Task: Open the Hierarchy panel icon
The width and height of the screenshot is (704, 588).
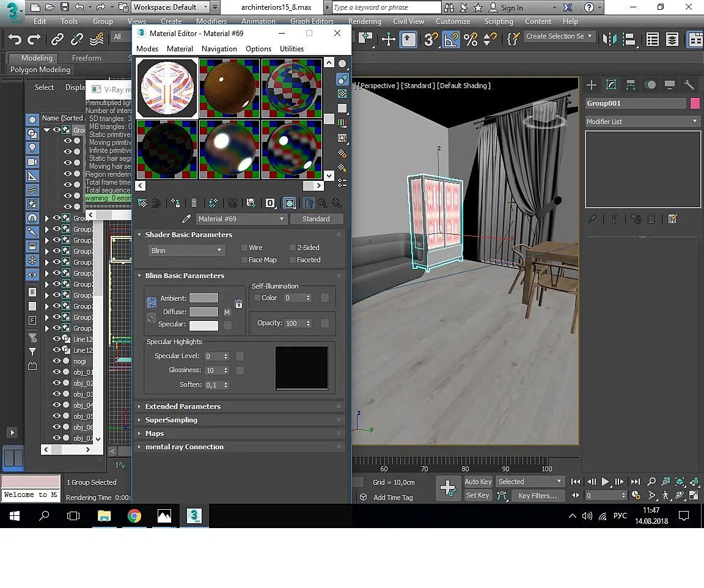Action: pos(631,84)
